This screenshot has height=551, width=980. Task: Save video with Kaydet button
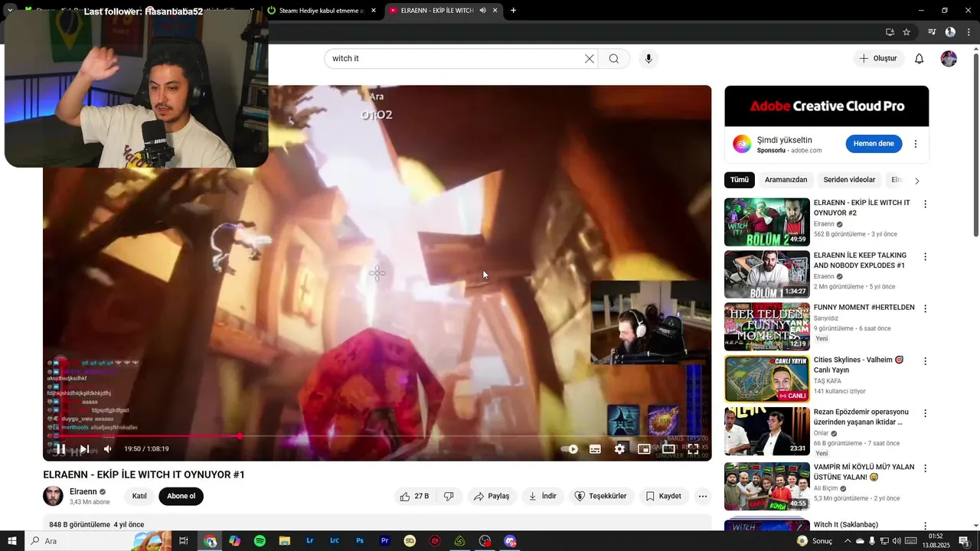click(x=663, y=496)
